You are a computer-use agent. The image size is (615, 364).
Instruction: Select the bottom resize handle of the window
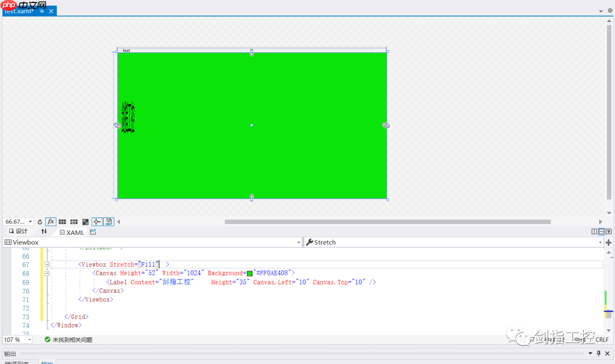point(252,197)
